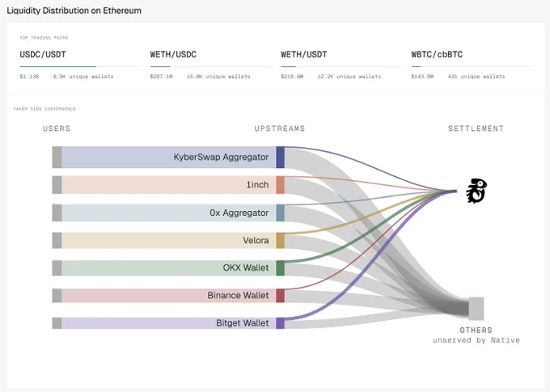Click the "$1.13B" volume value

(x=29, y=77)
